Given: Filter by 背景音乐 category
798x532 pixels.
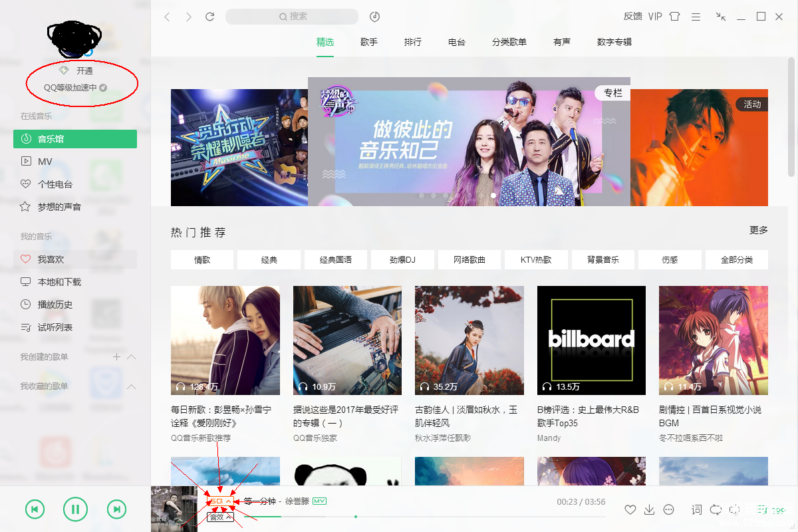Looking at the screenshot, I should (603, 260).
